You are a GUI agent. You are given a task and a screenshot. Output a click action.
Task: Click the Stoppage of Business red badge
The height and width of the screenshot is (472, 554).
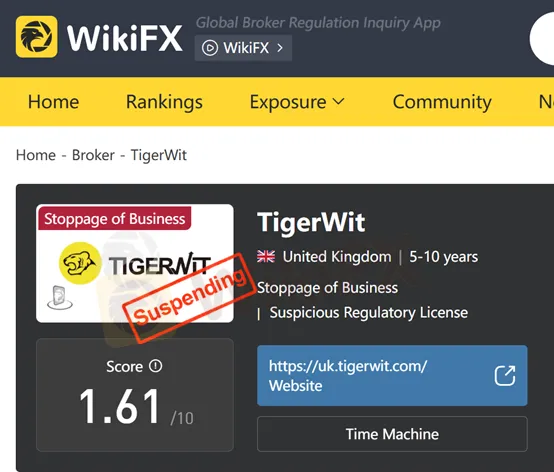point(114,218)
